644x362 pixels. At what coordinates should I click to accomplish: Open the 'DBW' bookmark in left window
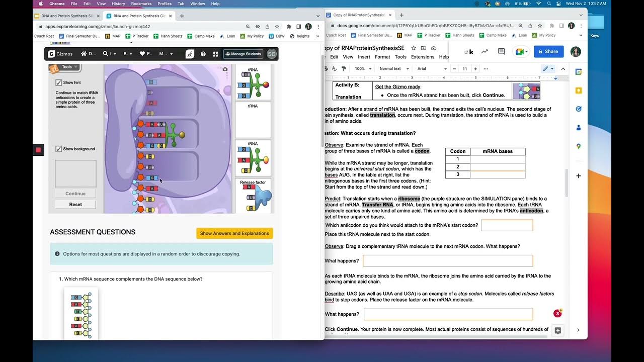tap(277, 36)
